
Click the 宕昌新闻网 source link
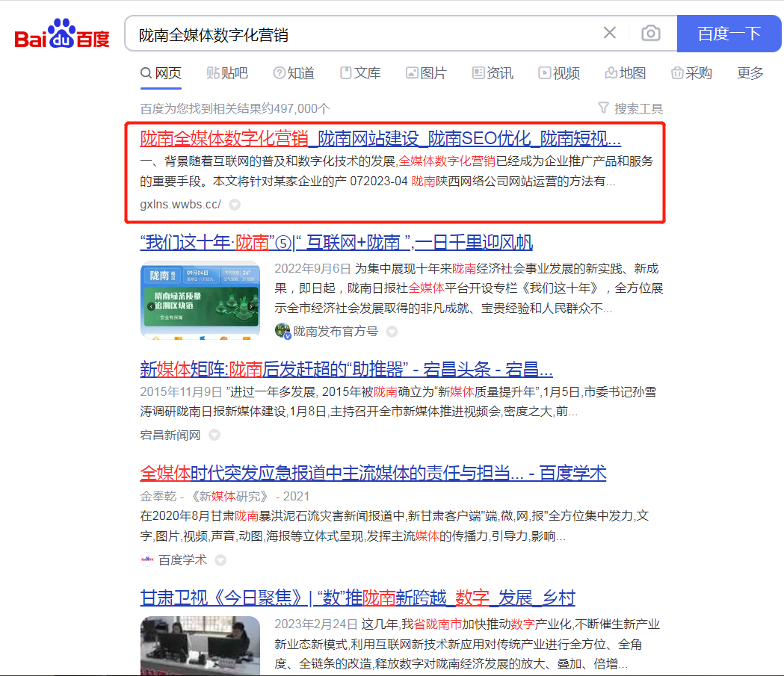pos(170,435)
